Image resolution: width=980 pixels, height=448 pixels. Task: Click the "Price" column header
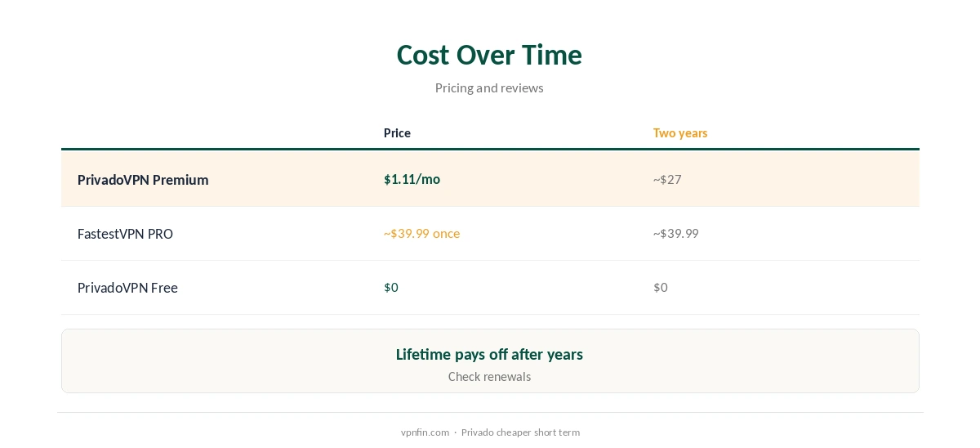(397, 133)
